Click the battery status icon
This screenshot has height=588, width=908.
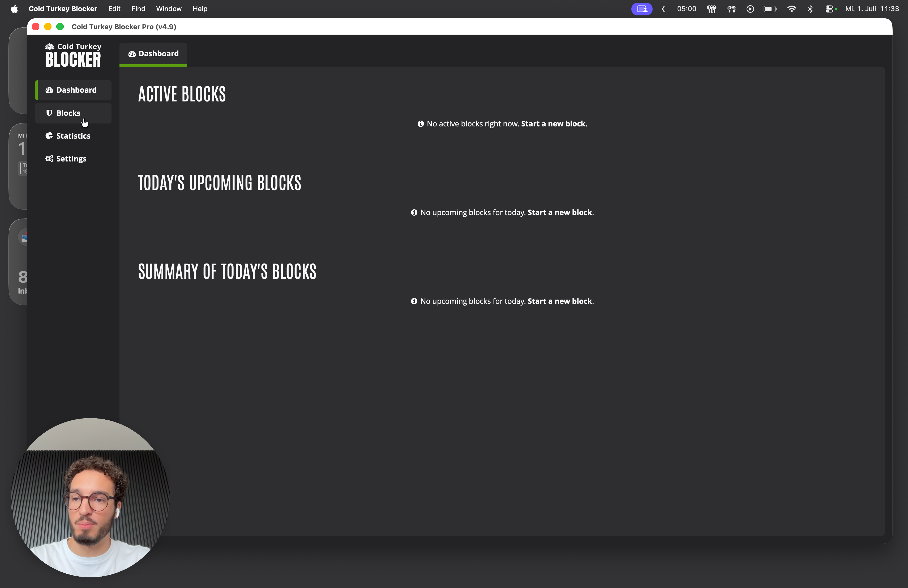tap(770, 9)
